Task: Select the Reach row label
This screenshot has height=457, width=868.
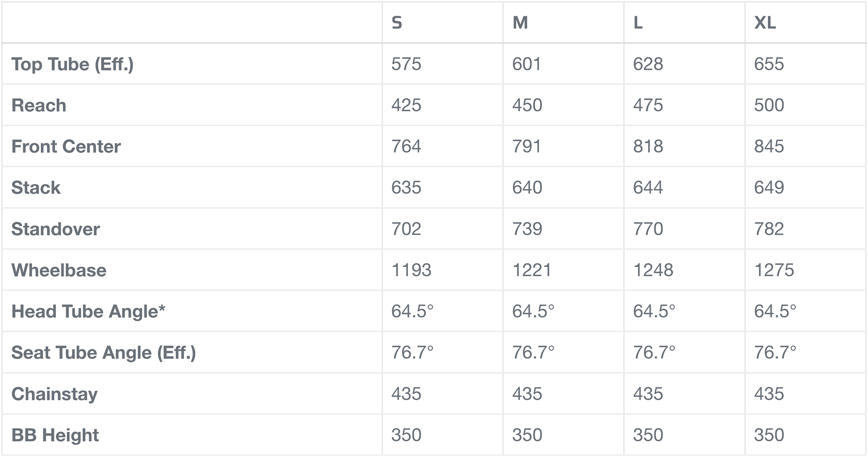Action: [x=39, y=105]
